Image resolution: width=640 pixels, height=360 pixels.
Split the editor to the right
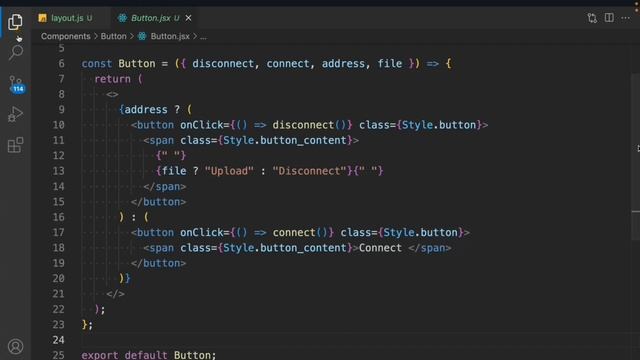coord(609,18)
